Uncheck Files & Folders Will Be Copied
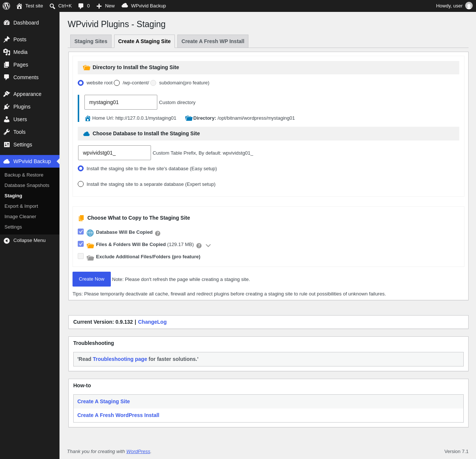The image size is (476, 459). click(81, 244)
